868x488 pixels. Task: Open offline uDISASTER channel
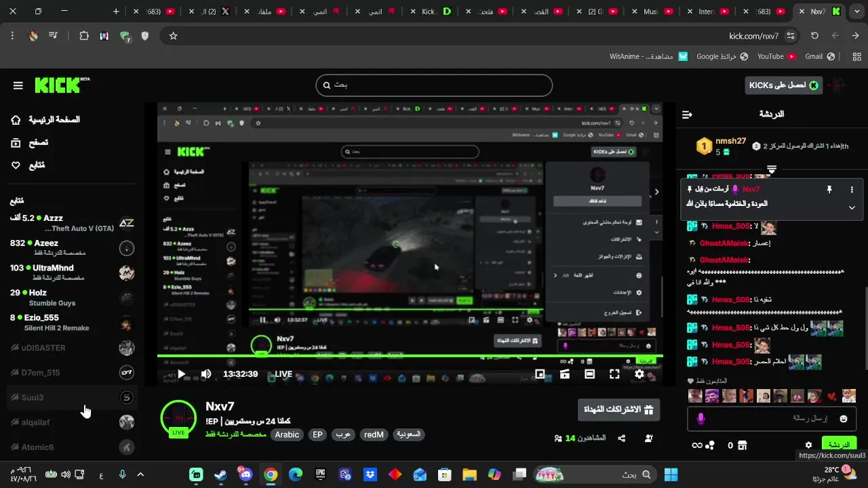tap(71, 348)
